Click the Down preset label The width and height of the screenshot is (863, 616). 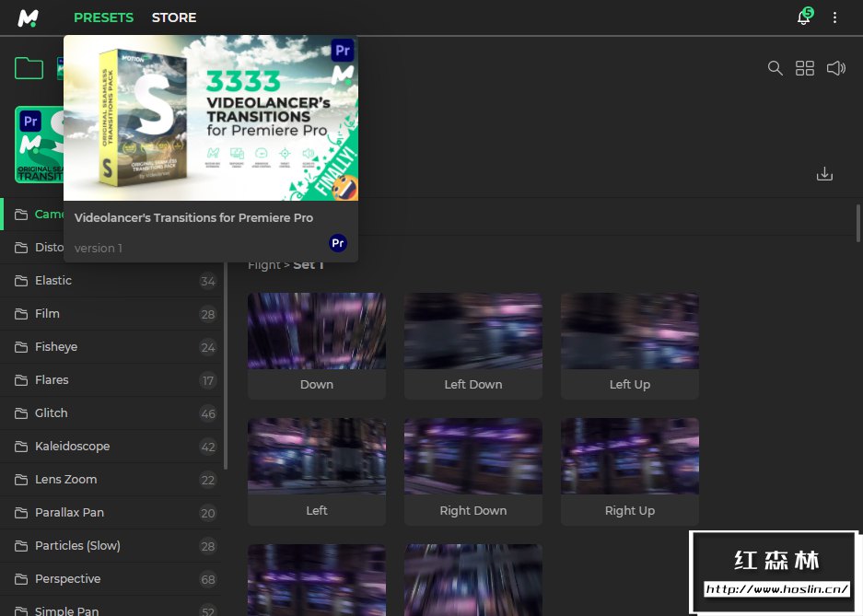point(317,385)
